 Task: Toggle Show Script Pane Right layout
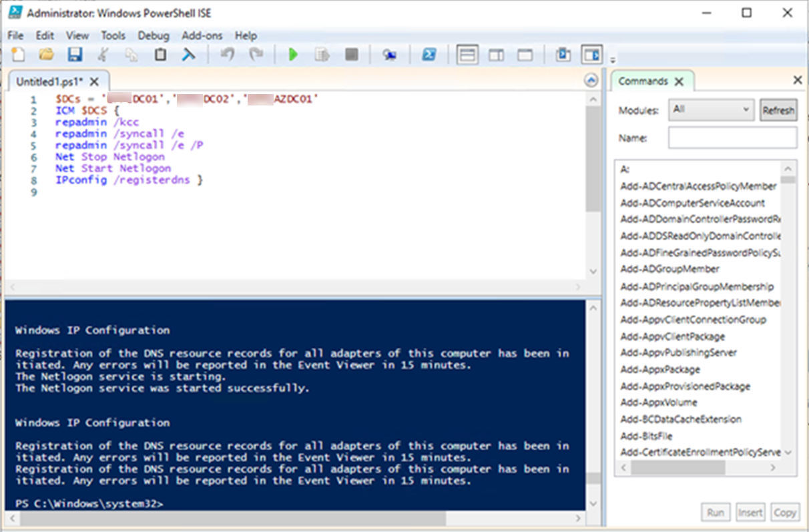pos(496,55)
